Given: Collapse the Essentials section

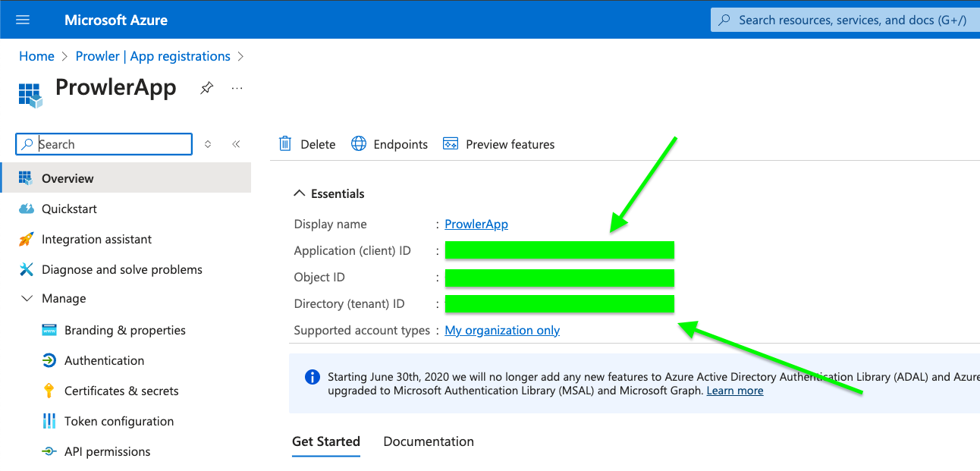Looking at the screenshot, I should [x=299, y=193].
